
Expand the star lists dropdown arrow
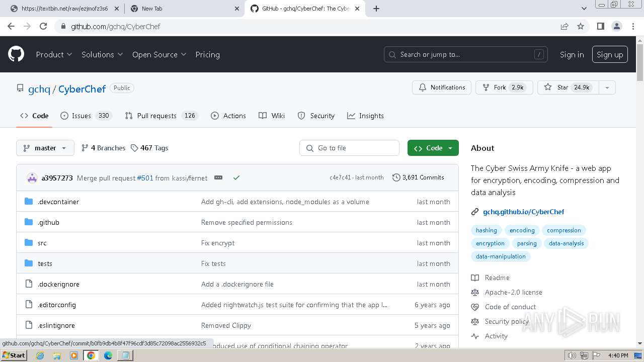click(x=607, y=87)
